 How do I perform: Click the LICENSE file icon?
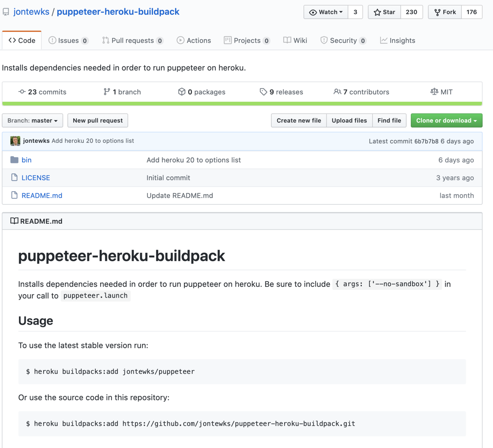point(14,178)
